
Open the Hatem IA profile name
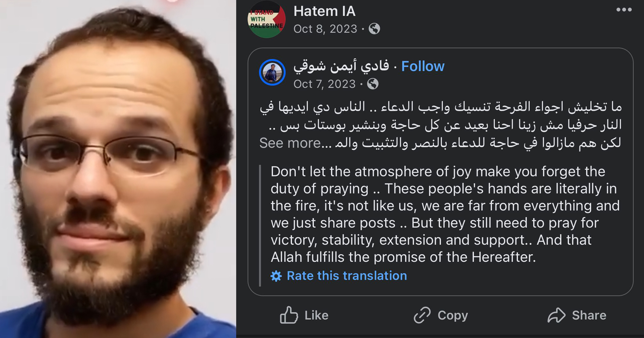[324, 11]
